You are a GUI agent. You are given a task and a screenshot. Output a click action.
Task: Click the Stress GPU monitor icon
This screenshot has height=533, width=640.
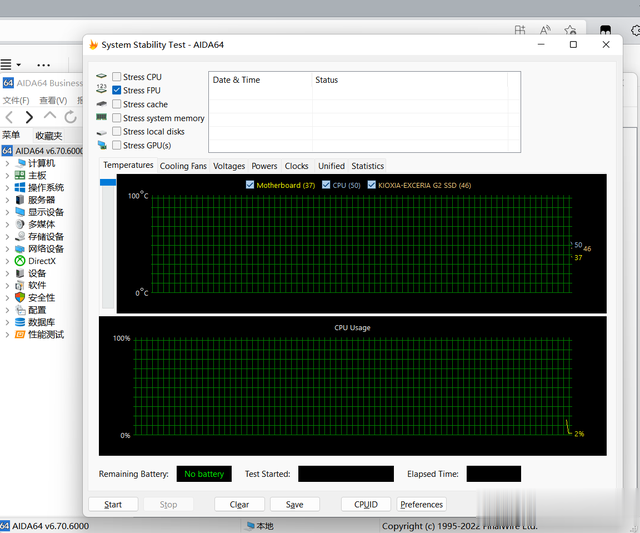coord(102,145)
